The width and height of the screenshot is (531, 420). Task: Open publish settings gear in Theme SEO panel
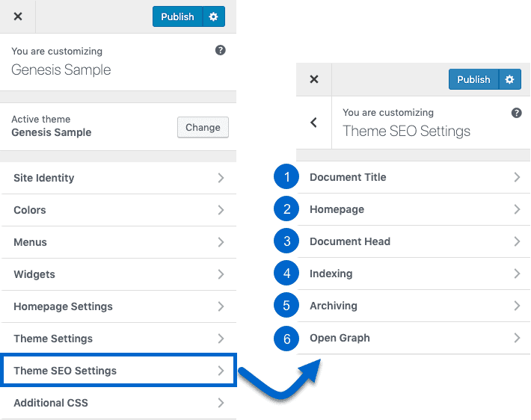[x=509, y=79]
